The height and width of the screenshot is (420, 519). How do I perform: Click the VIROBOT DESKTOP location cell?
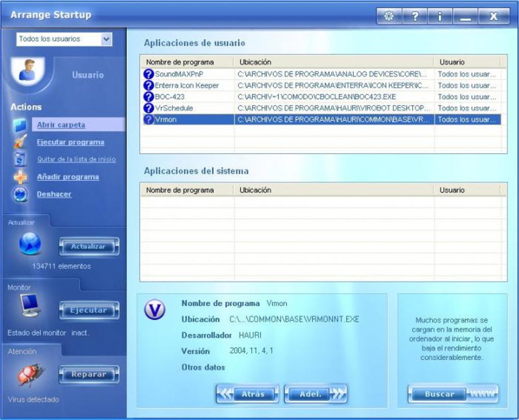(334, 108)
